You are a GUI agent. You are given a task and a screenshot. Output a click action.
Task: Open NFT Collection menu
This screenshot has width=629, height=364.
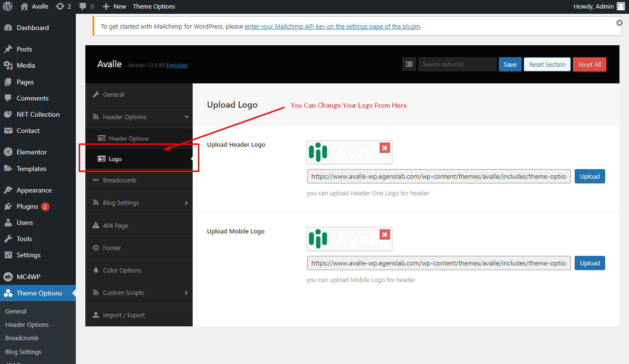pyautogui.click(x=38, y=114)
